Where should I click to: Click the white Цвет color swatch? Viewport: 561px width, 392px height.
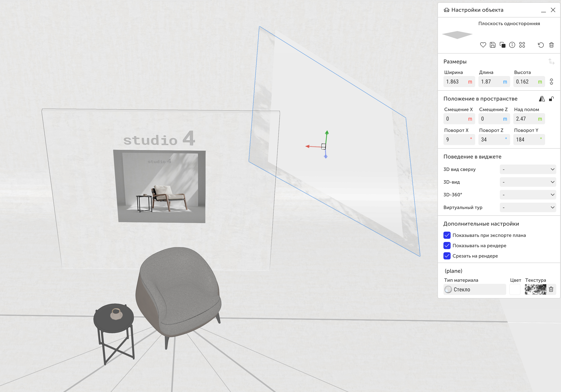click(515, 289)
